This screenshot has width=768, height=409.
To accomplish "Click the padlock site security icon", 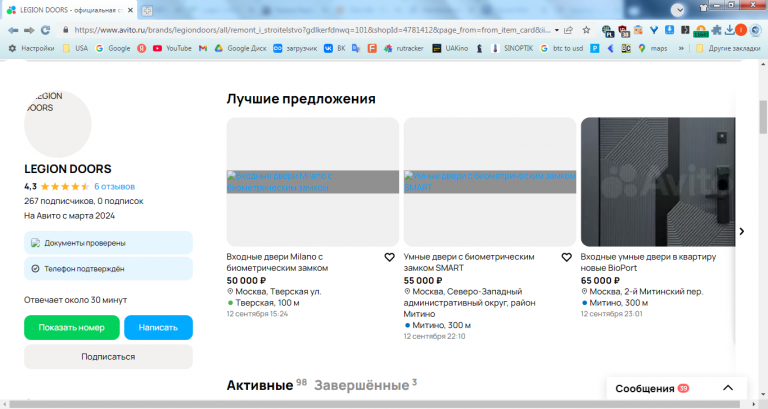I will (x=66, y=30).
